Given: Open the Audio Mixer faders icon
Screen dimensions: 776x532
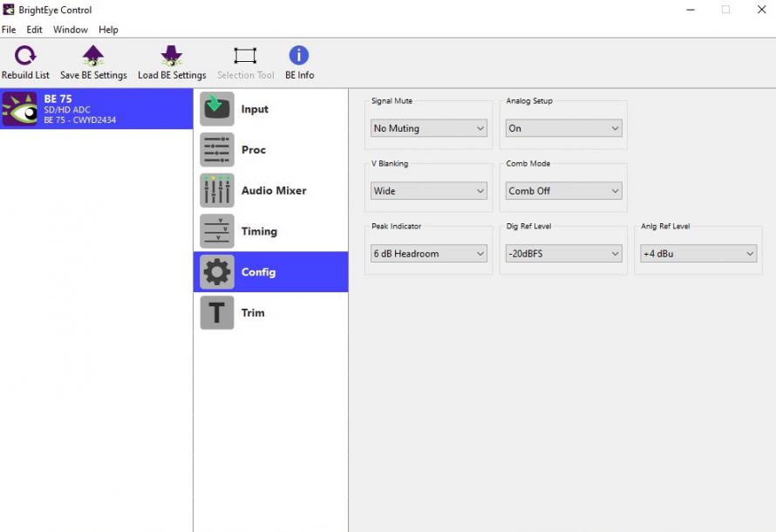Looking at the screenshot, I should [x=217, y=190].
